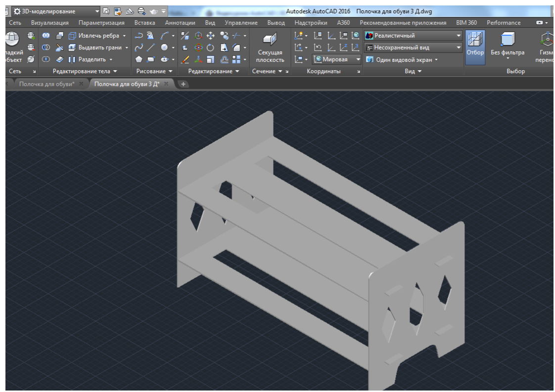Viewport: 555px width, 392px height.
Task: Activate the Move tool with four arrows
Action: (211, 36)
